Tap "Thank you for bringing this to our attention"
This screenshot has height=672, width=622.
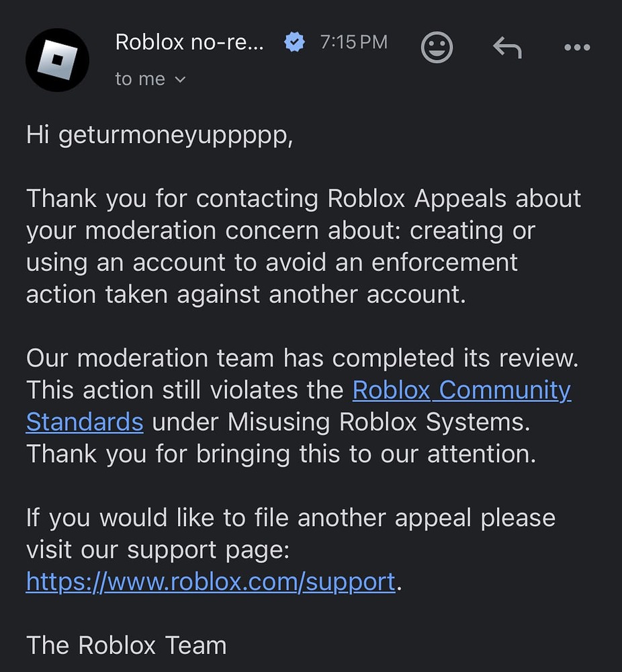[x=281, y=454]
